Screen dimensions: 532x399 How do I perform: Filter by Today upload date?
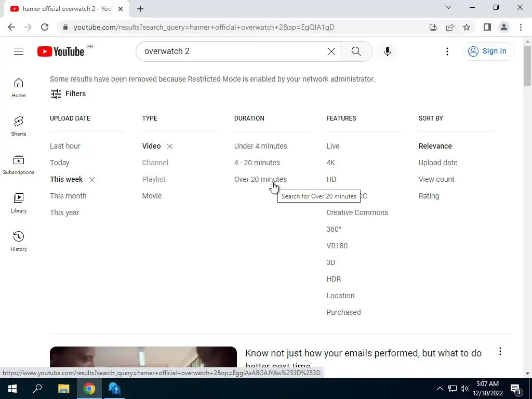click(x=59, y=163)
